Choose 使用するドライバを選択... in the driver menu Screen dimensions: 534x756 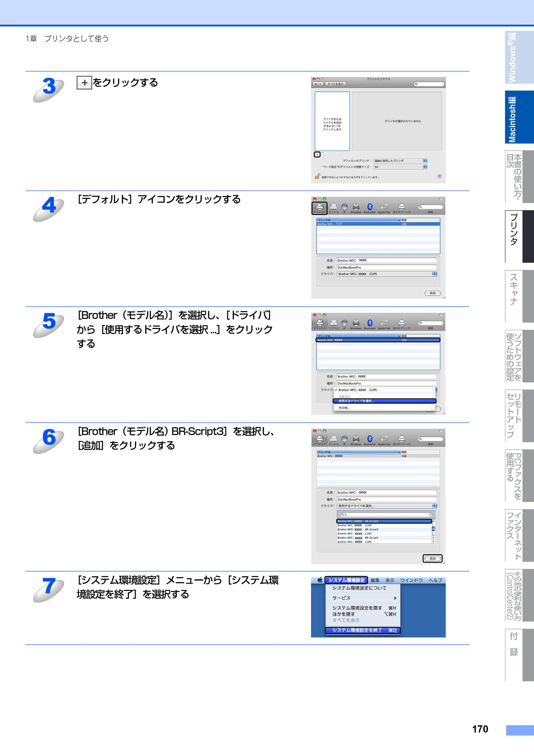pos(384,401)
